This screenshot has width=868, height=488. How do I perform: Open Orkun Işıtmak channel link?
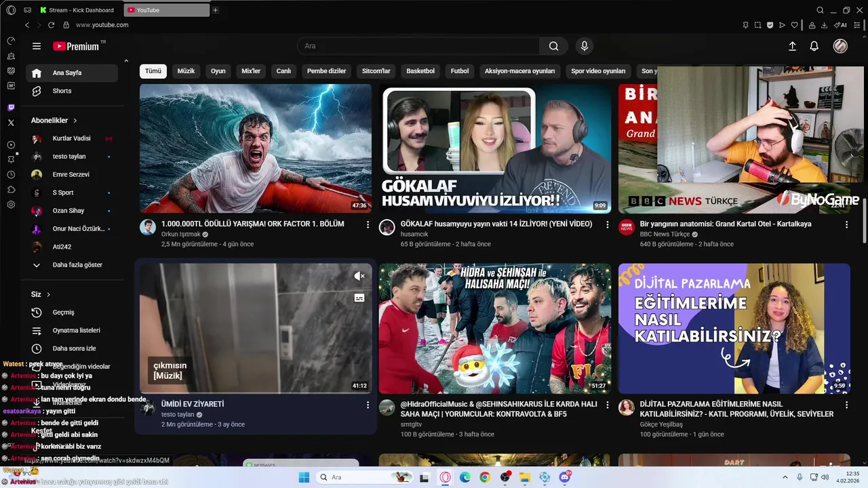pos(181,235)
